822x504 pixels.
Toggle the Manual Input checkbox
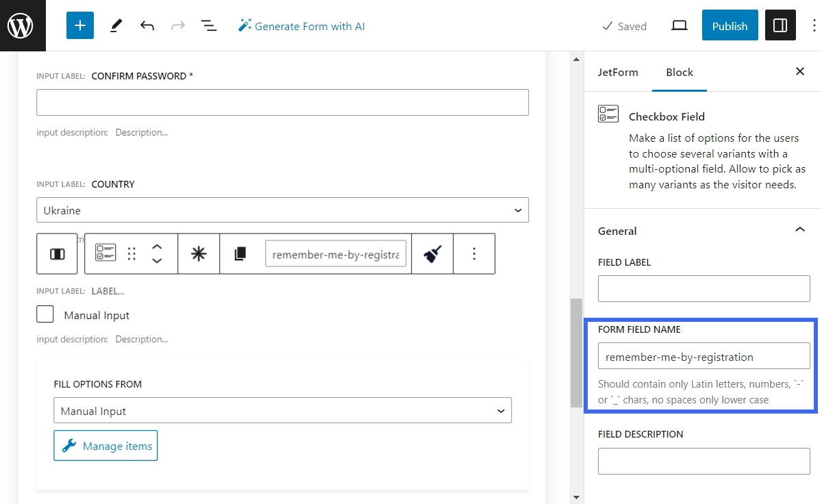(45, 314)
